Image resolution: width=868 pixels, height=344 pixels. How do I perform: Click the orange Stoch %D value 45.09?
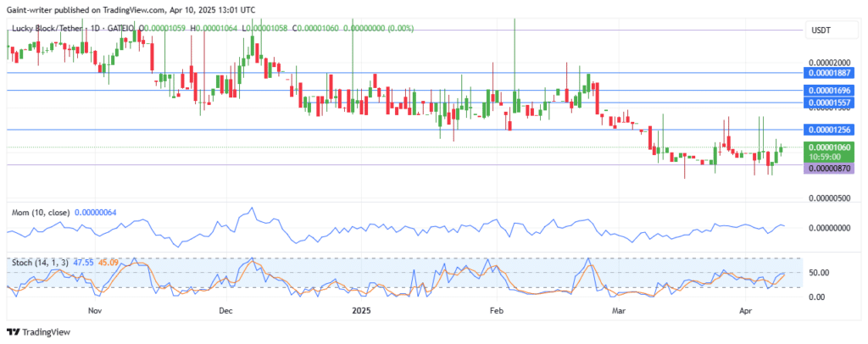(x=108, y=262)
